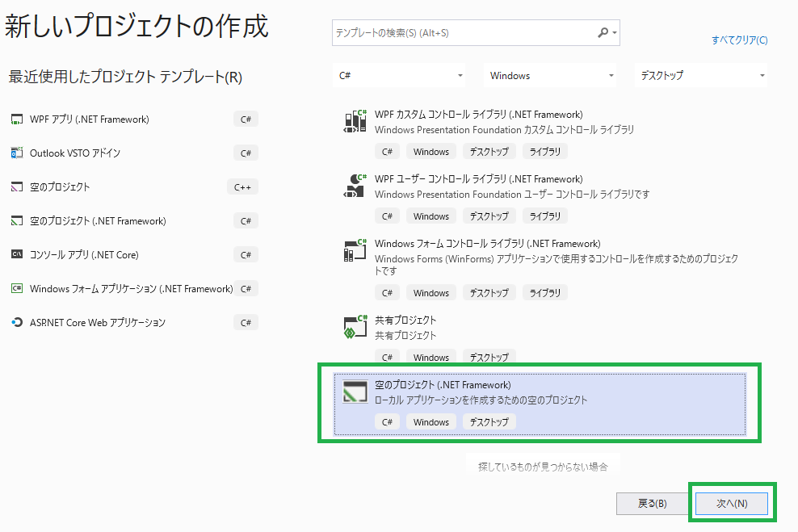Click the selected 空のプロジェクト template icon
Screen dimensions: 798x532
(x=355, y=392)
